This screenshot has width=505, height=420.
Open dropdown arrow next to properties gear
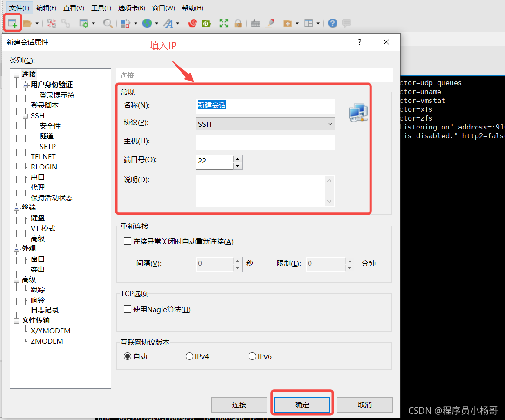pyautogui.click(x=94, y=23)
